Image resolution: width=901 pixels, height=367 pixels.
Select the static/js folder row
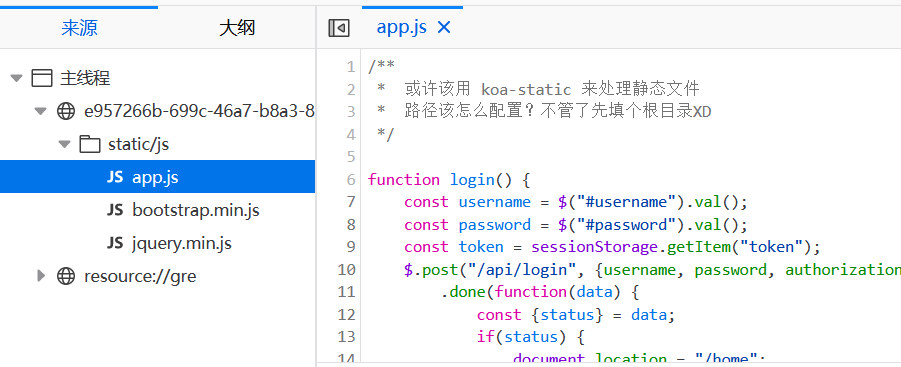click(157, 144)
